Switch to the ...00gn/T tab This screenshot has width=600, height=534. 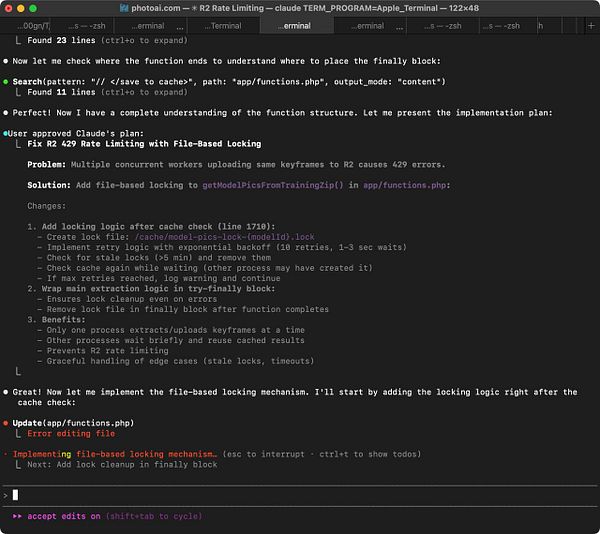click(33, 26)
